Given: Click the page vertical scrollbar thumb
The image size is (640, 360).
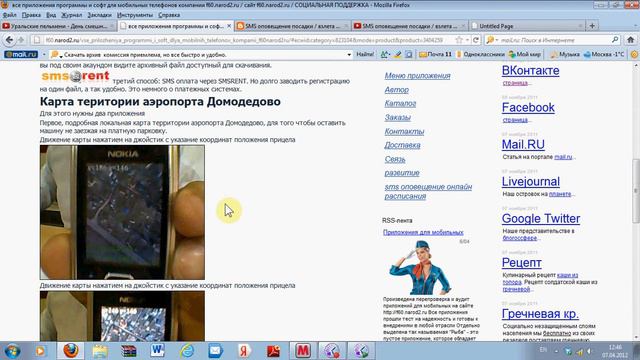Looking at the screenshot, I should point(636,191).
